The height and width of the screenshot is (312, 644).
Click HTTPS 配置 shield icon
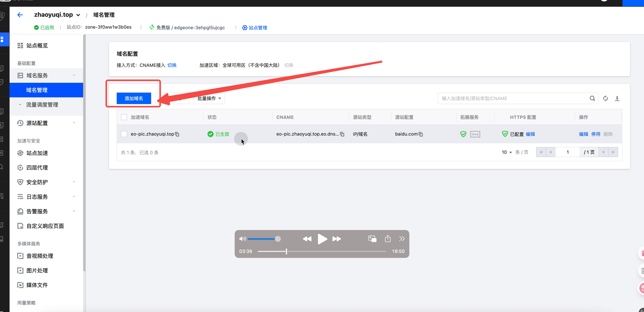505,134
